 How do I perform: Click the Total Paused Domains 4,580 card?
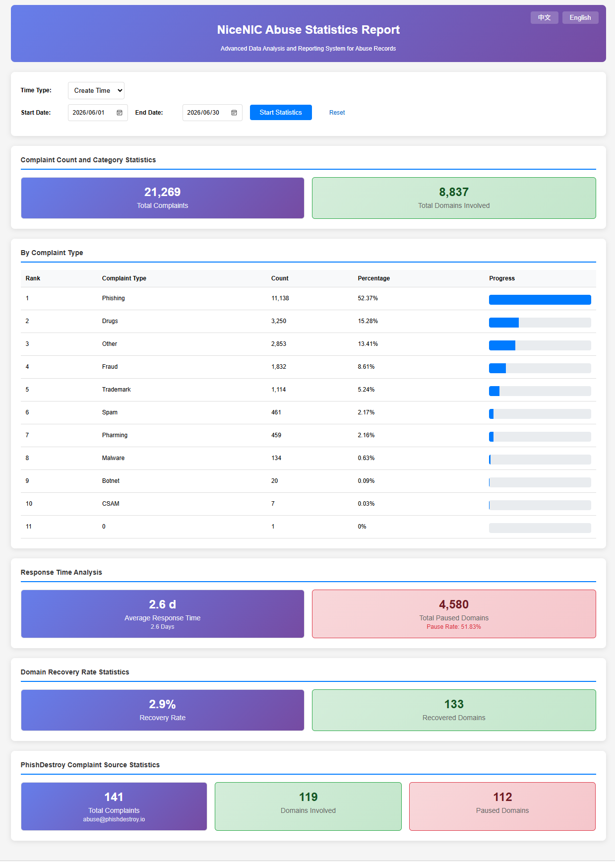pyautogui.click(x=454, y=614)
